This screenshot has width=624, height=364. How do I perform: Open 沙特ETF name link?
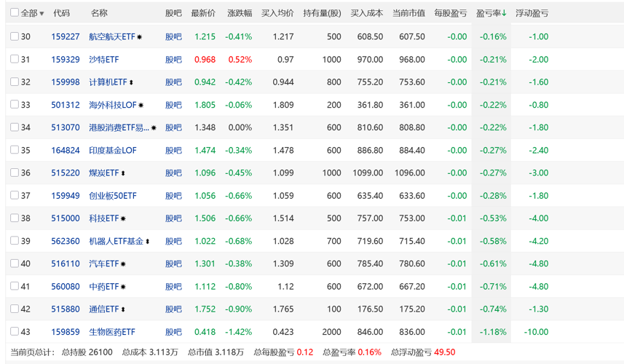click(x=104, y=59)
